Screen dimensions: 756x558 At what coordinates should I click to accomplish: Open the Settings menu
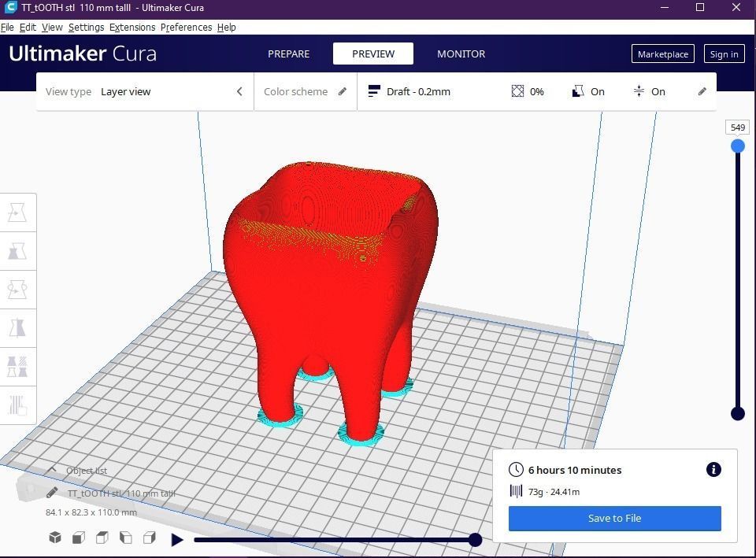pyautogui.click(x=87, y=27)
